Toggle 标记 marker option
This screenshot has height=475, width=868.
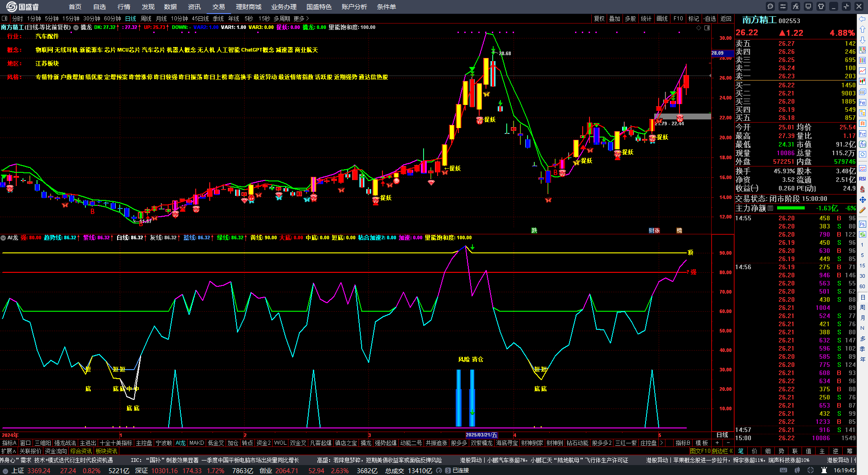pos(694,19)
